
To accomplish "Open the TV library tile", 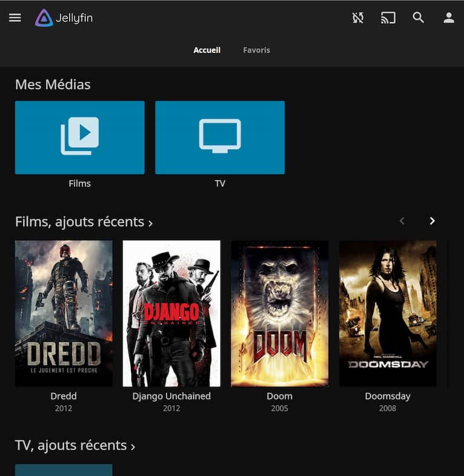I will pyautogui.click(x=220, y=138).
